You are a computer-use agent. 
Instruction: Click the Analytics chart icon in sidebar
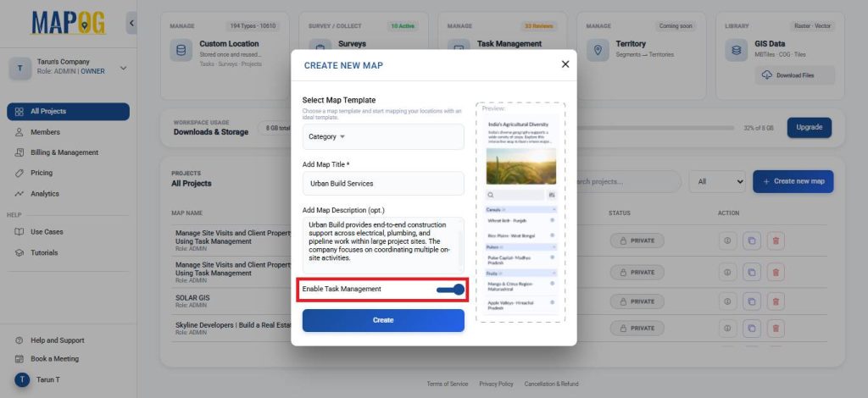pyautogui.click(x=19, y=194)
